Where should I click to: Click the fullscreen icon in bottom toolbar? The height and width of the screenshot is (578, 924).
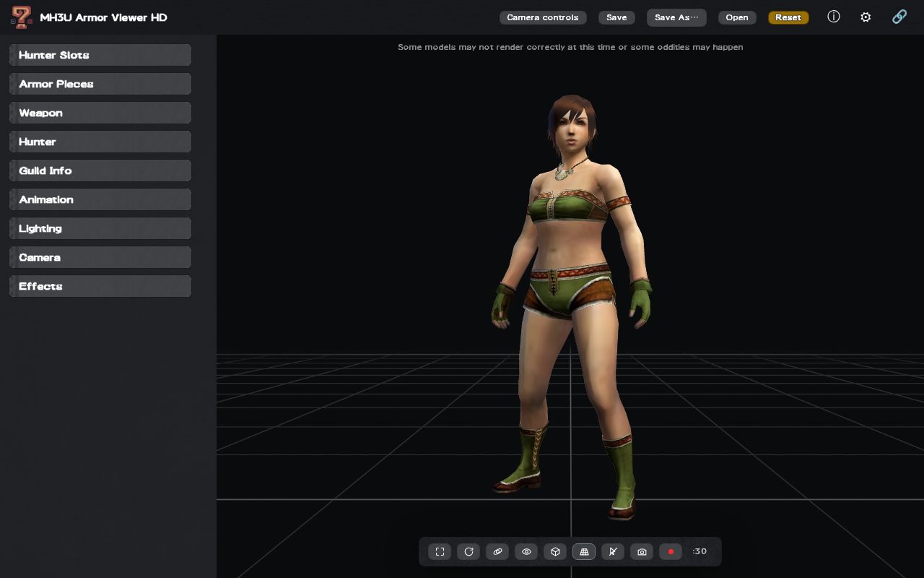coord(440,551)
